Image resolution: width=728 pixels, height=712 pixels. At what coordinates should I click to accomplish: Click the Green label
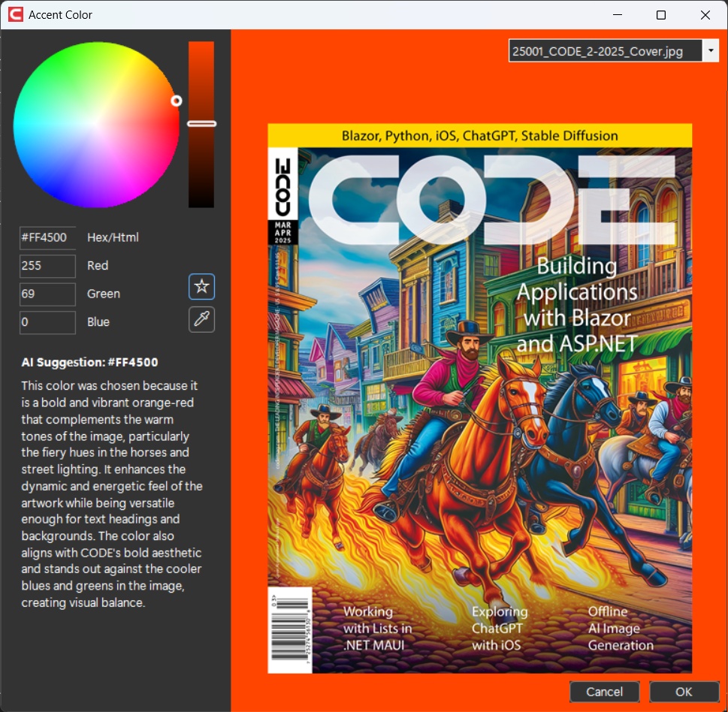point(104,294)
